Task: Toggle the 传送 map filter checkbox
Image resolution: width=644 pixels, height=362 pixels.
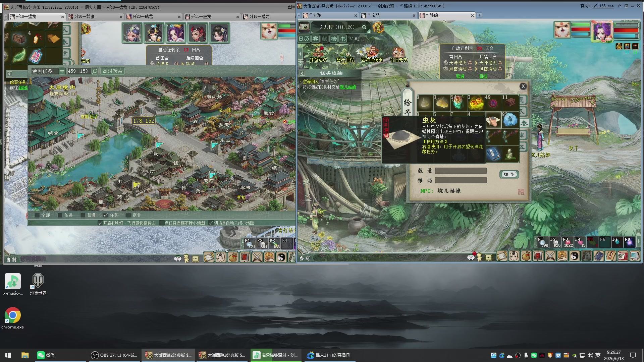Action: 60,215
